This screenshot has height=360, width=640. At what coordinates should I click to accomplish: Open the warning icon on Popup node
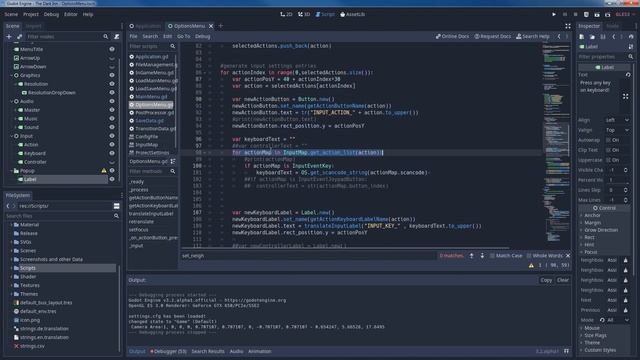point(104,171)
